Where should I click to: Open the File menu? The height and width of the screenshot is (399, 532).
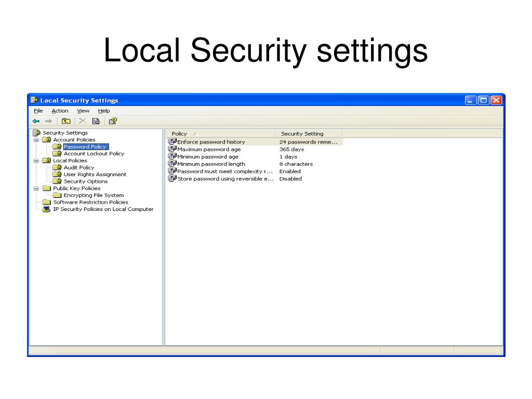tap(38, 111)
